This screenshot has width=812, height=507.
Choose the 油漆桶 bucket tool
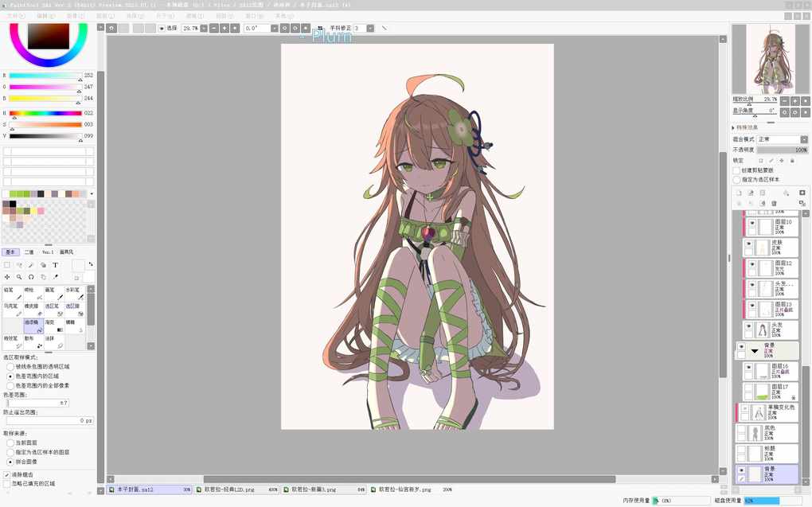tap(33, 326)
